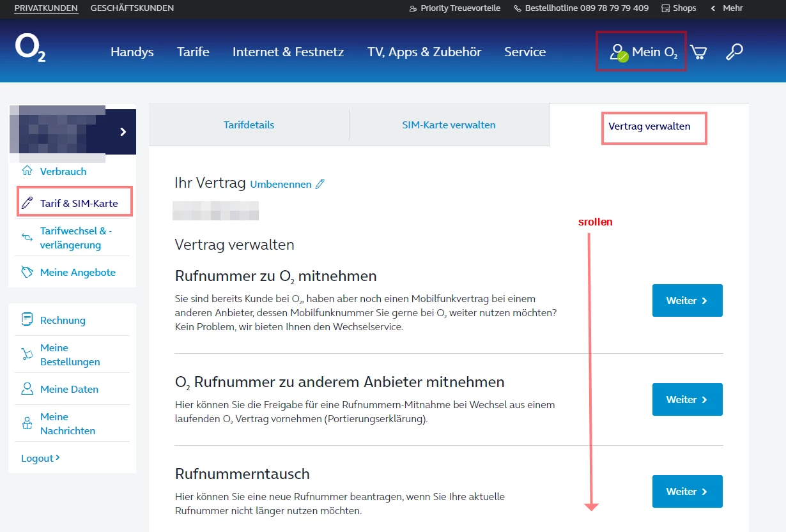
Task: Click the 'Ihr Vertrag' heading
Action: (210, 183)
